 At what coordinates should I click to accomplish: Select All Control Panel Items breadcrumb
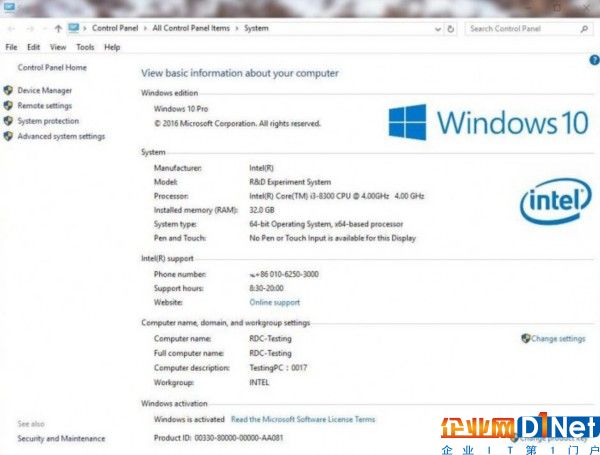(191, 28)
